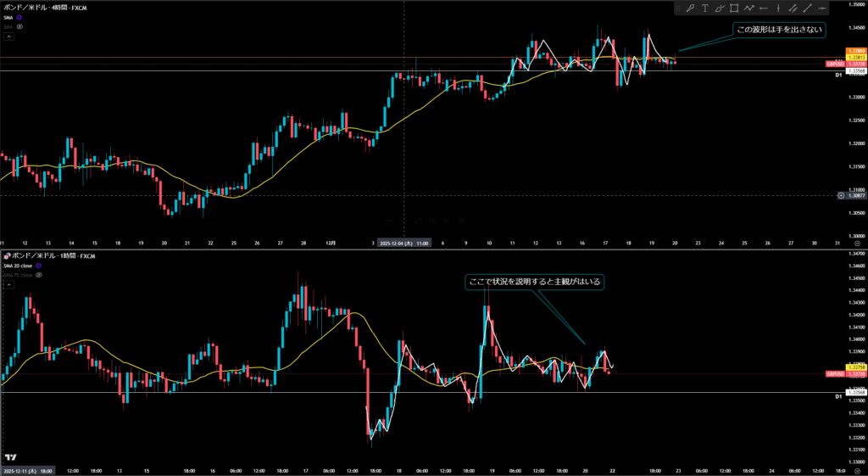
Task: Open symbol title ポンド/米ドル 4時間
Action: [x=46, y=7]
